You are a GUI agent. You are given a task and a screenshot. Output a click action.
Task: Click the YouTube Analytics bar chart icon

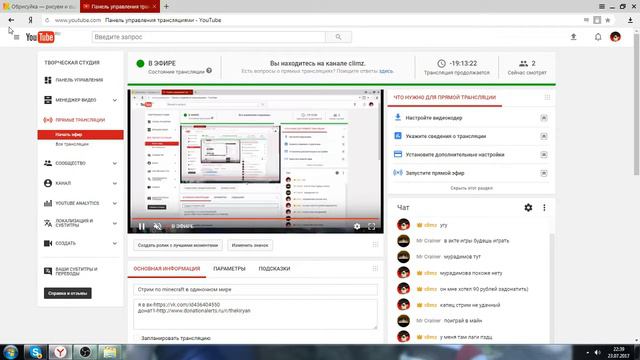48,203
